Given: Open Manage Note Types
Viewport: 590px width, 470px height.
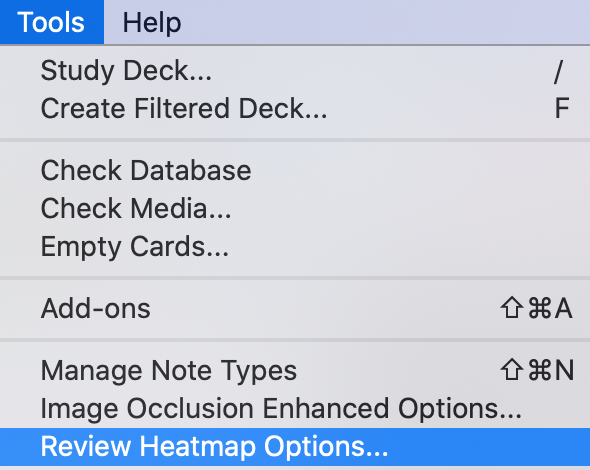Looking at the screenshot, I should tap(295, 371).
